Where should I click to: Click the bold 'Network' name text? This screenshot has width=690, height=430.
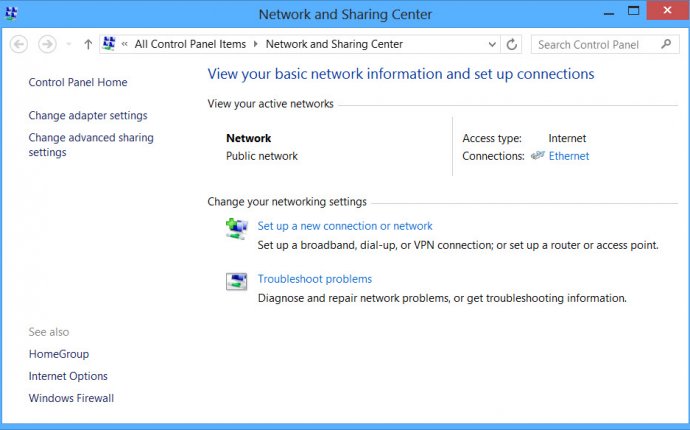pos(249,138)
